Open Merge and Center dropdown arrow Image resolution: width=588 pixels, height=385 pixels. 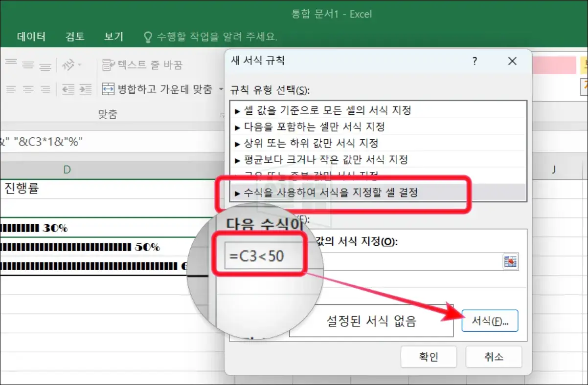point(221,89)
